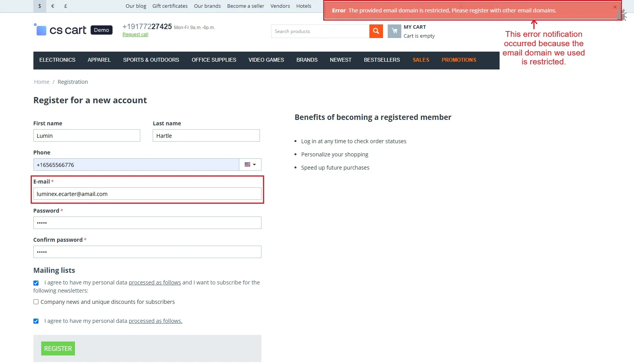Switch currency to euro
This screenshot has height=364, width=634.
coord(53,6)
